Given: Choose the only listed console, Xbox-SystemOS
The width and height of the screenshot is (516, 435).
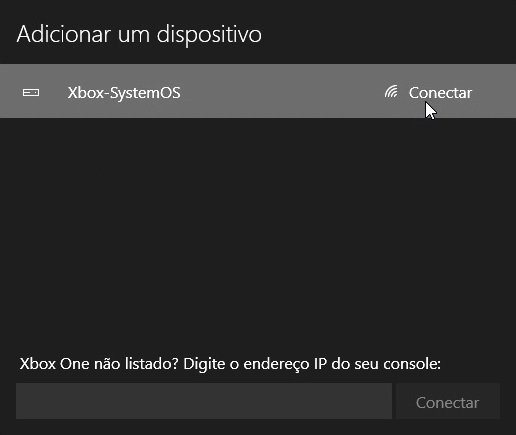Looking at the screenshot, I should [258, 91].
